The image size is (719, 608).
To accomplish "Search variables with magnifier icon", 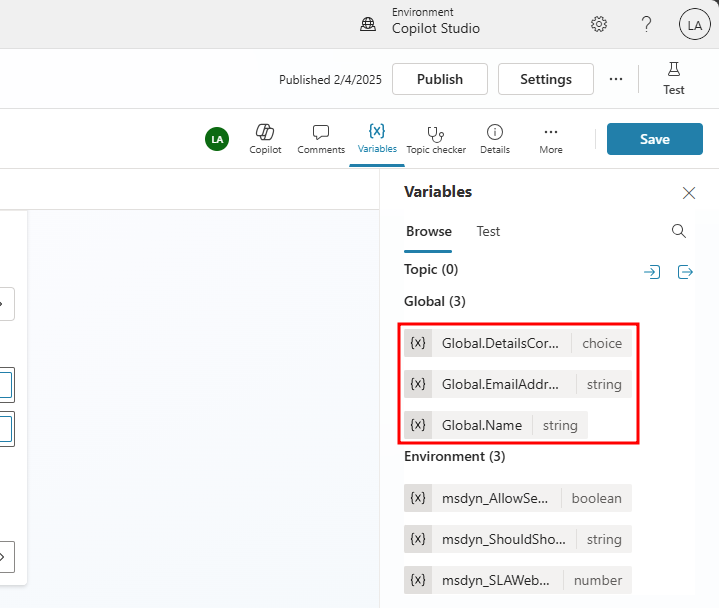I will [x=679, y=231].
